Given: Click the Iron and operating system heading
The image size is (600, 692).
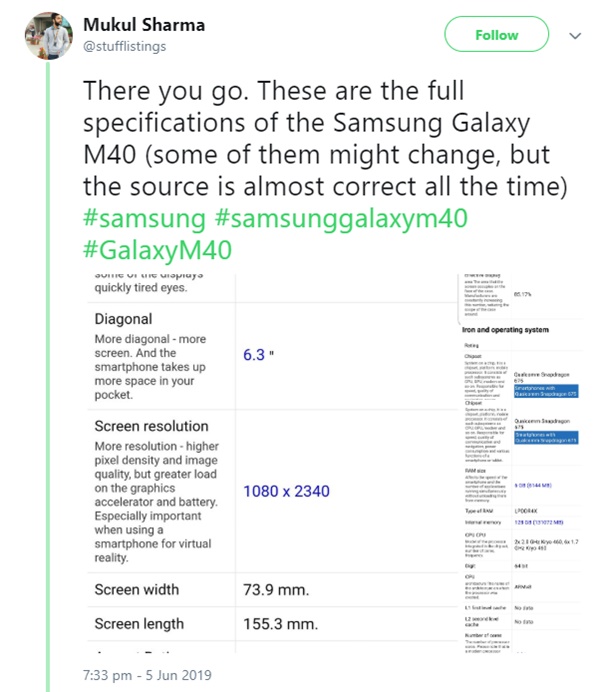Looking at the screenshot, I should pyautogui.click(x=506, y=328).
